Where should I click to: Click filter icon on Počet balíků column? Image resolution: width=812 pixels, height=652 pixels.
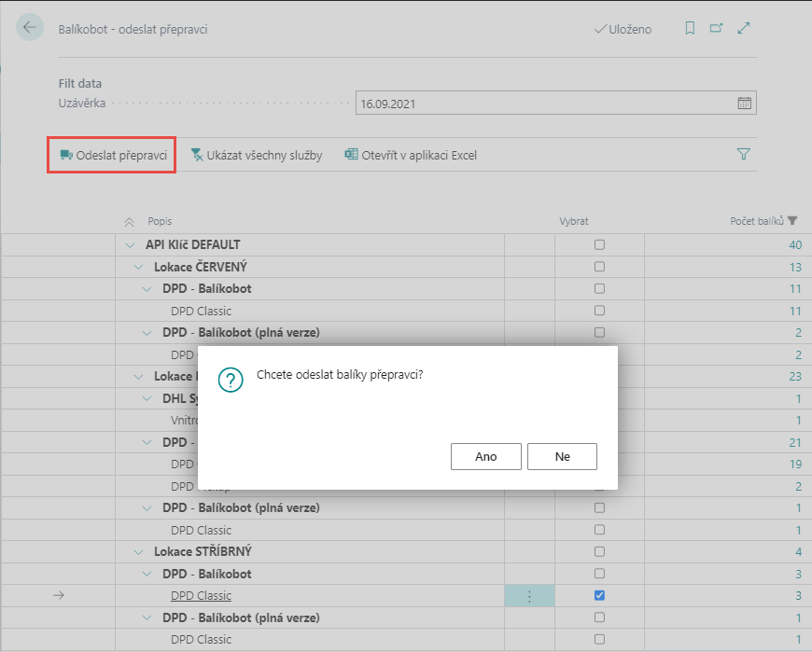pyautogui.click(x=792, y=221)
